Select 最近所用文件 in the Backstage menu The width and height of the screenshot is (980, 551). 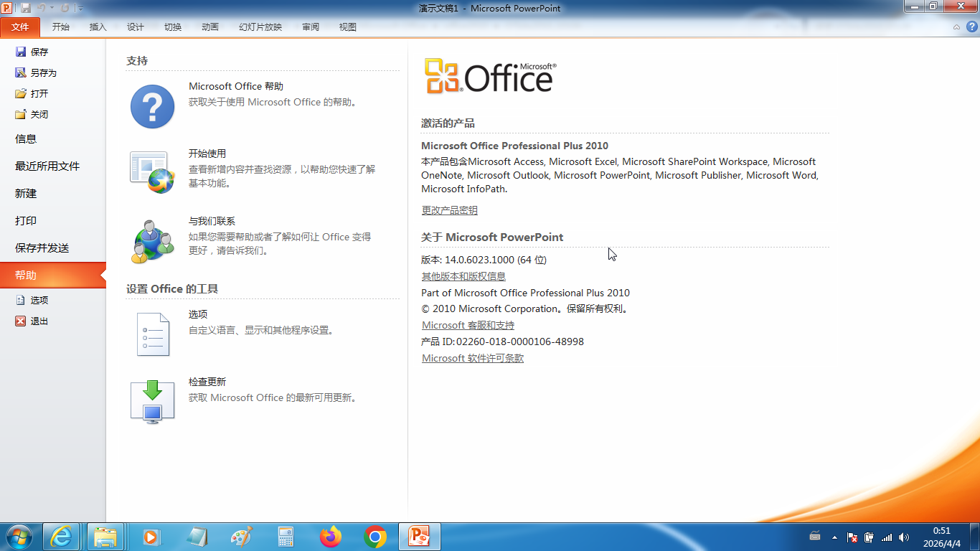click(47, 166)
